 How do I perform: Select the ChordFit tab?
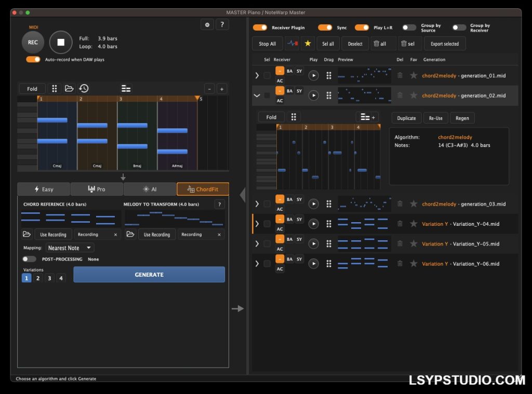click(x=203, y=189)
